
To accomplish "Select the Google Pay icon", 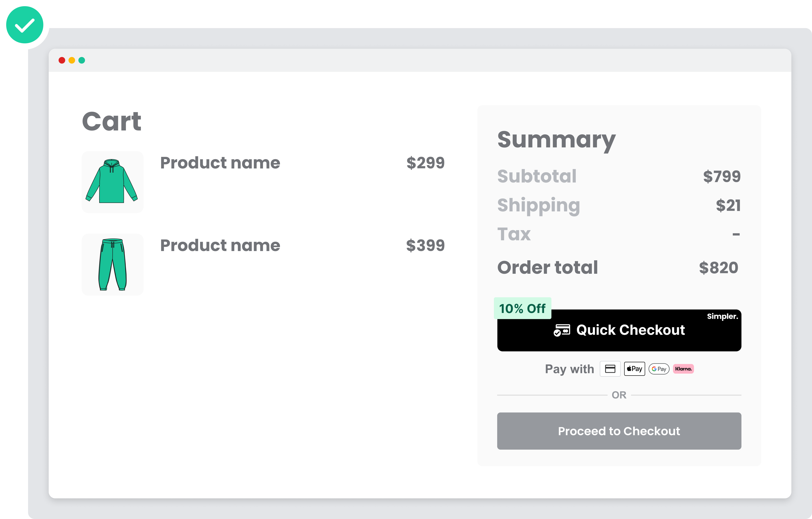I will pyautogui.click(x=659, y=369).
